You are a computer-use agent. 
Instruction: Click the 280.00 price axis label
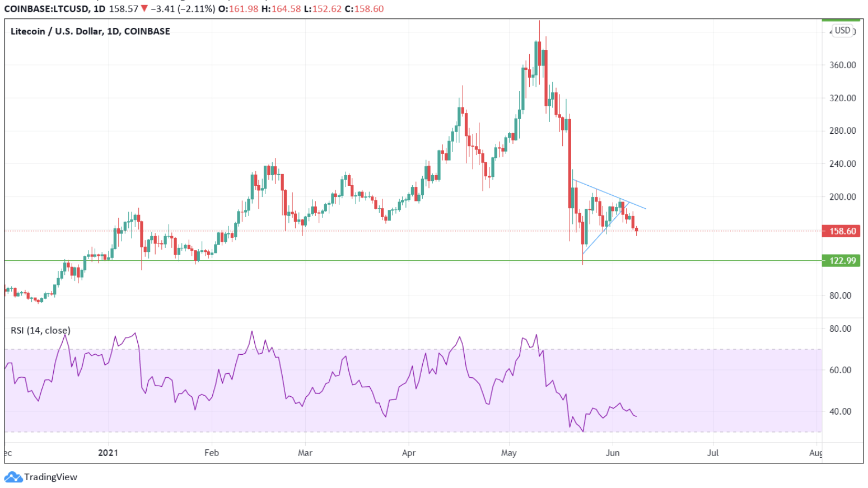pos(842,131)
